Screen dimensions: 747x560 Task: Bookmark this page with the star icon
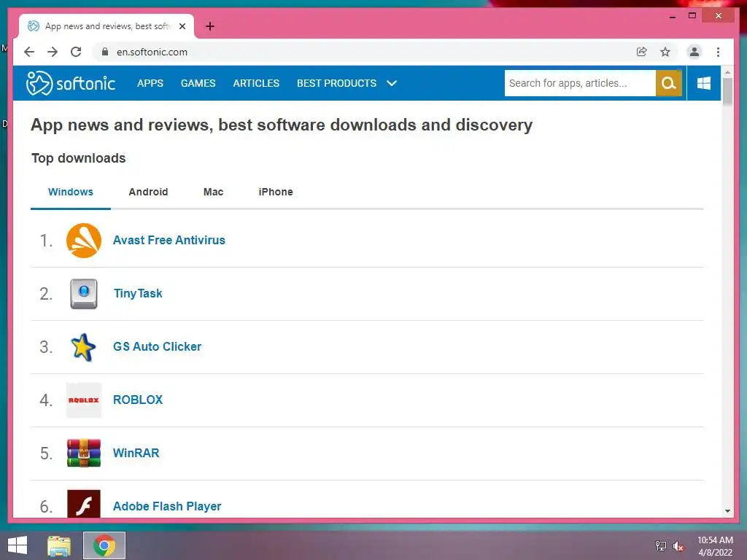tap(665, 52)
